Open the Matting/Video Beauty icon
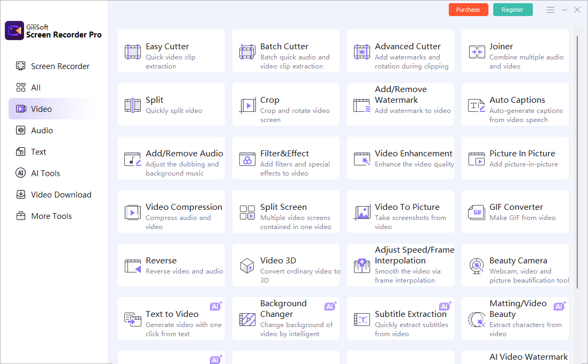The height and width of the screenshot is (364, 588). (x=477, y=320)
